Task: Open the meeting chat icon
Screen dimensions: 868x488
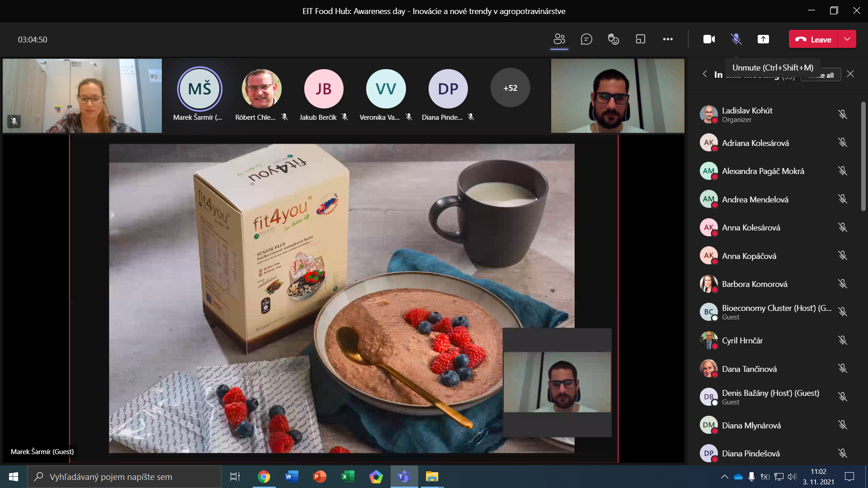Action: 586,39
